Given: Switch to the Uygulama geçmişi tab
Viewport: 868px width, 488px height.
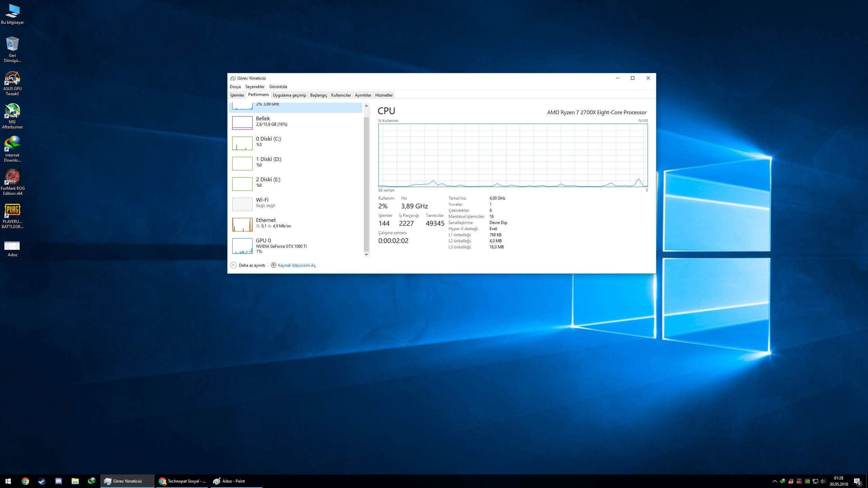Looking at the screenshot, I should coord(289,95).
